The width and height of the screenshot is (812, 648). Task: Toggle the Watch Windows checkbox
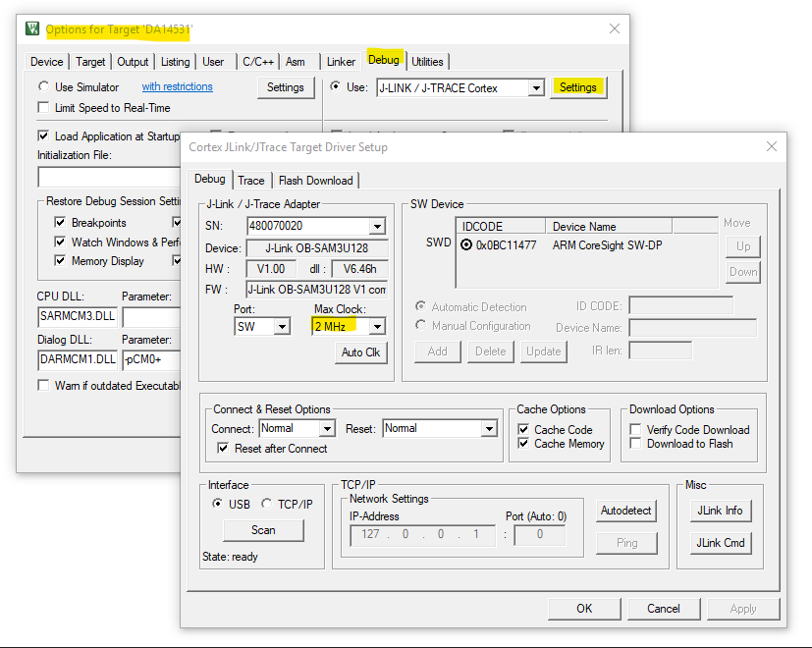[60, 242]
